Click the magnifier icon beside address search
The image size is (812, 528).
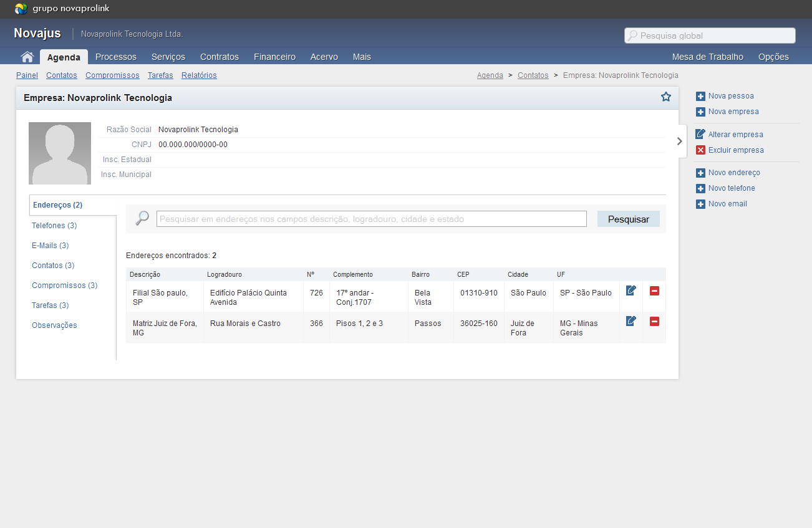pyautogui.click(x=142, y=218)
